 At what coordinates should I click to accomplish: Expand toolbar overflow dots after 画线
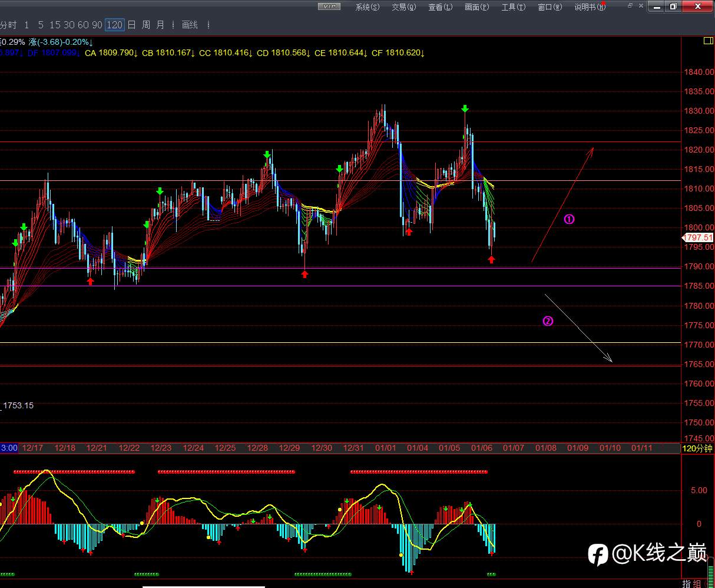[x=210, y=25]
